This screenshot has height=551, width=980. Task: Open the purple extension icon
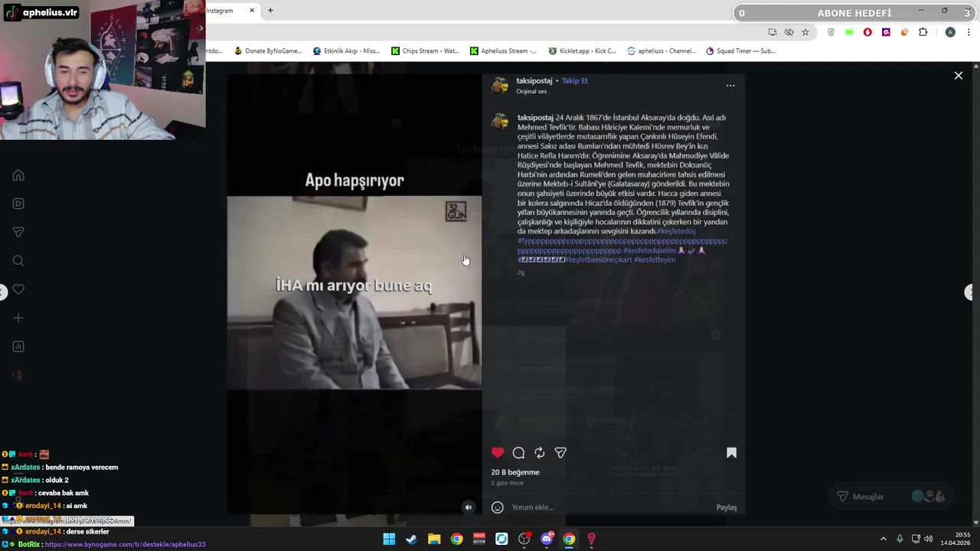point(886,32)
